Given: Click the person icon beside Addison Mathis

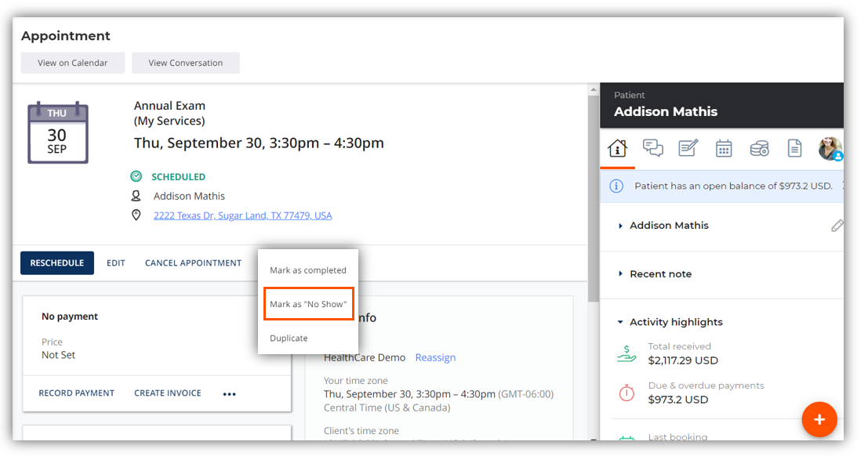Looking at the screenshot, I should [136, 196].
